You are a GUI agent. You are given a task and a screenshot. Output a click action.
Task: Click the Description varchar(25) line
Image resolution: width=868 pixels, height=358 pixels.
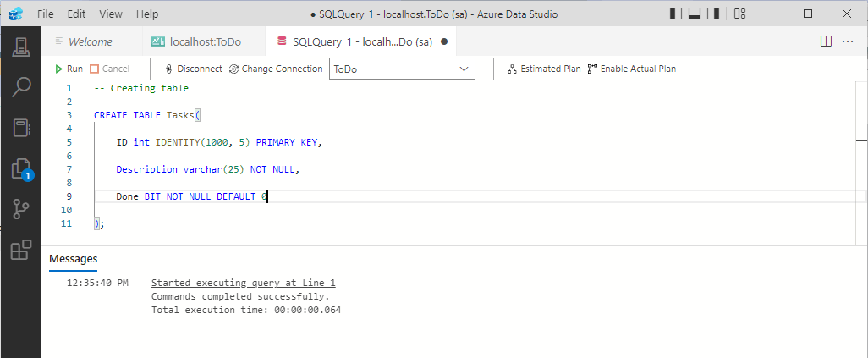point(208,169)
